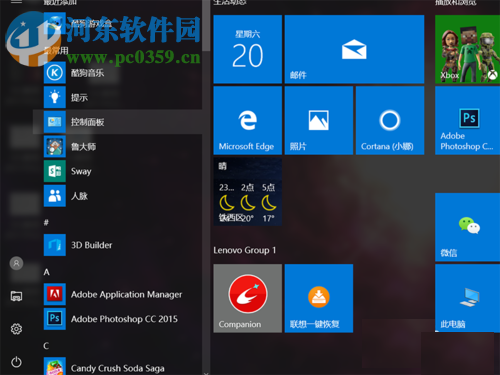The width and height of the screenshot is (500, 375).
Task: Open the calendar tile showing 20
Action: (248, 49)
